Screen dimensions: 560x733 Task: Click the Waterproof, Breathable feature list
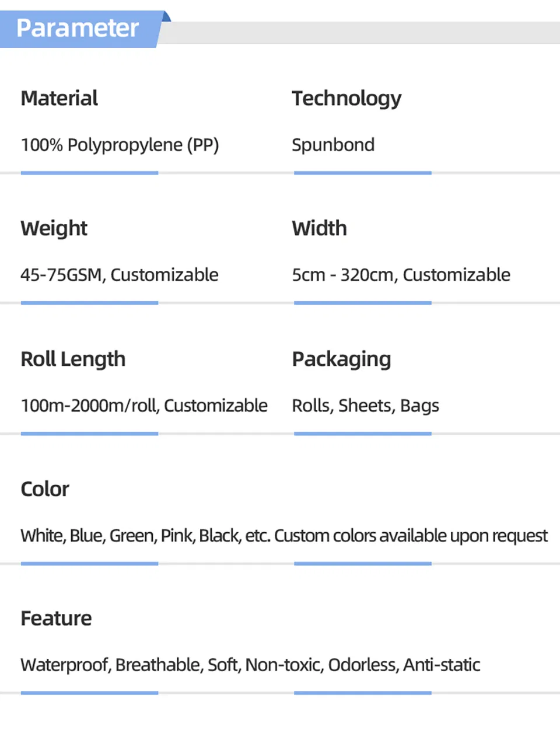pyautogui.click(x=250, y=665)
